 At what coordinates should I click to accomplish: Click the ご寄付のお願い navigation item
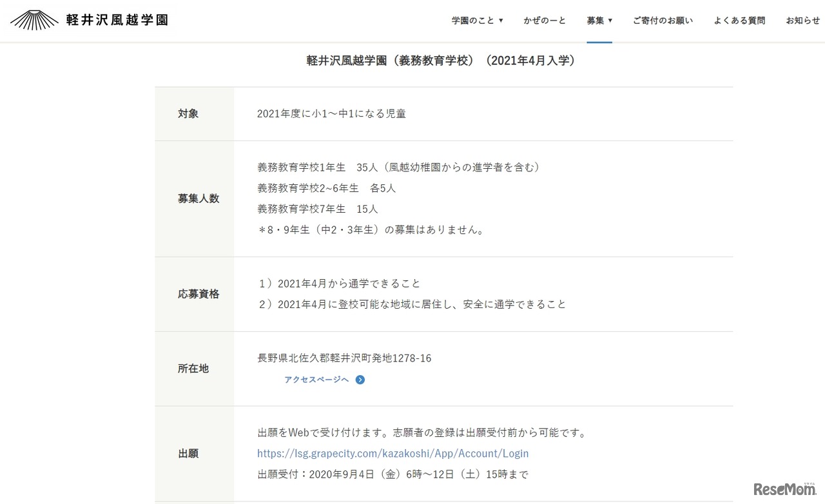pos(663,20)
